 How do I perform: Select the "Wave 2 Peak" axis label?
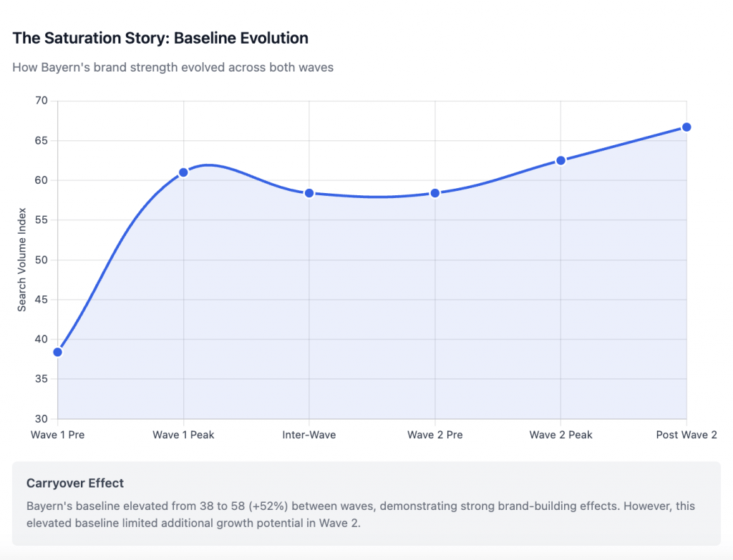click(560, 435)
